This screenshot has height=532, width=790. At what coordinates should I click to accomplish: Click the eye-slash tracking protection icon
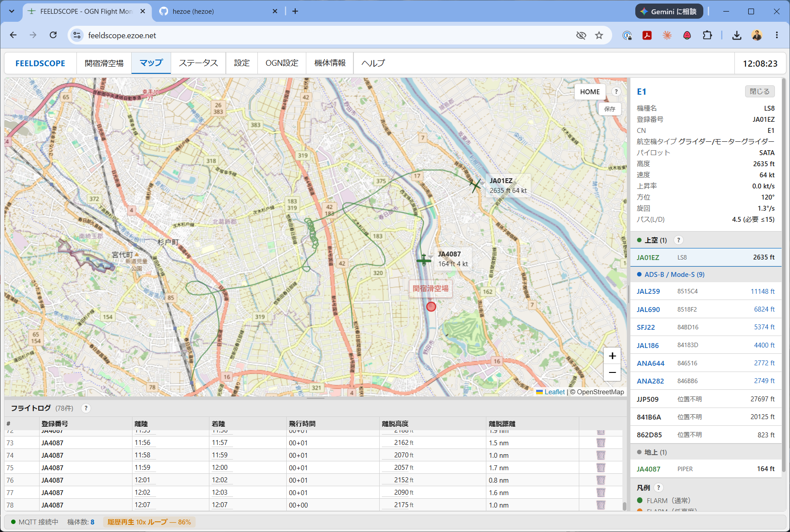(x=581, y=35)
